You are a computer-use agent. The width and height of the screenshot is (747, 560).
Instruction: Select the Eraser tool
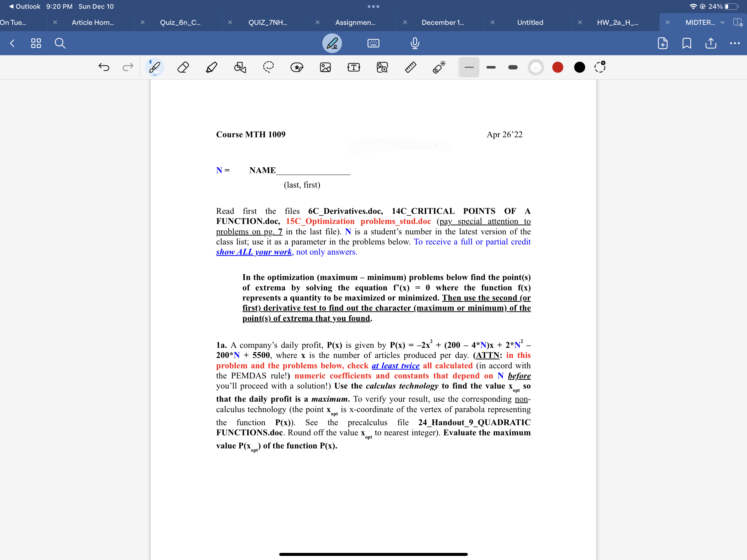183,67
